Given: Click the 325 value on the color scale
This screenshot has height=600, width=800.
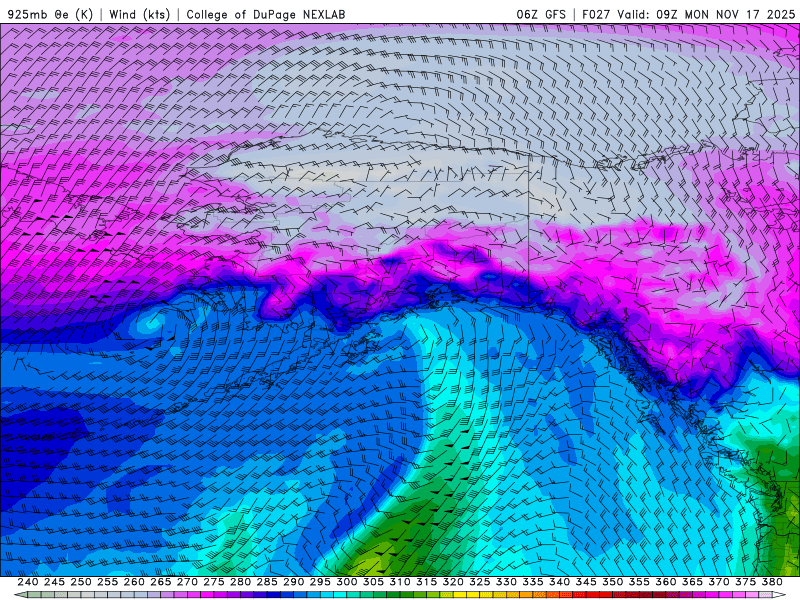Looking at the screenshot, I should coord(479,582).
